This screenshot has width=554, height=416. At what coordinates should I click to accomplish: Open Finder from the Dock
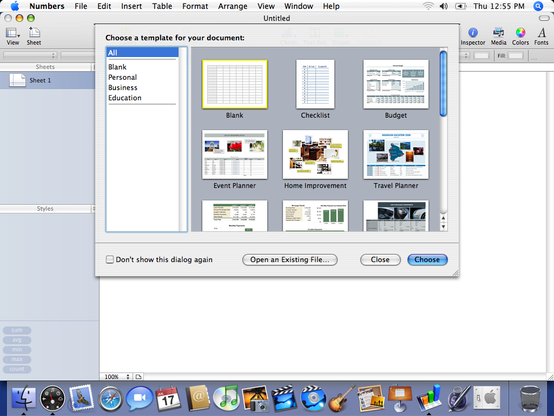pyautogui.click(x=23, y=398)
